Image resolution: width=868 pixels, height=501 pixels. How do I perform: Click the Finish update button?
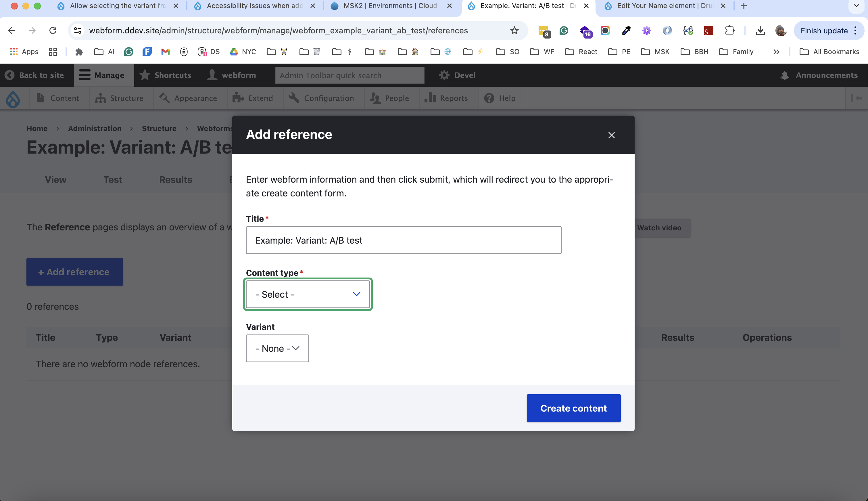pos(824,30)
